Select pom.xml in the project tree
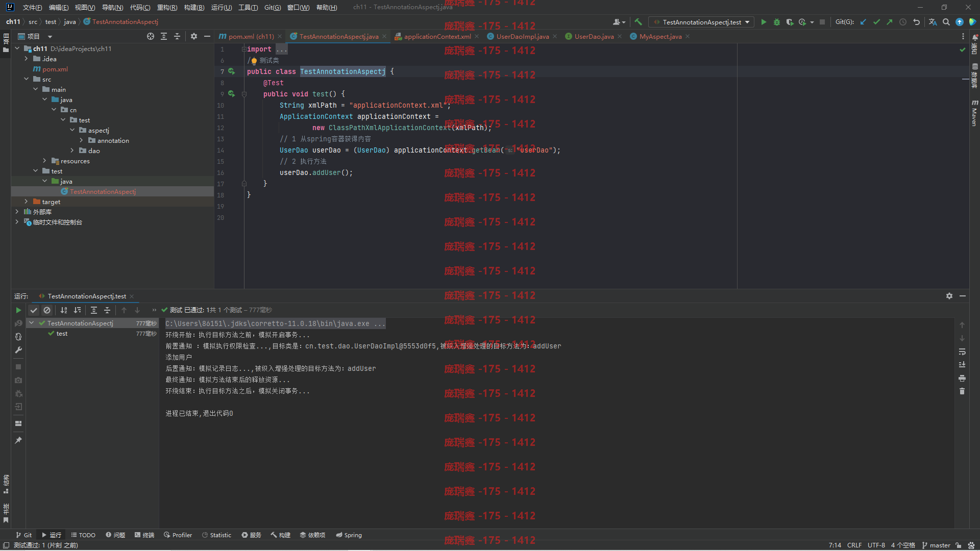The width and height of the screenshot is (980, 551). [55, 69]
